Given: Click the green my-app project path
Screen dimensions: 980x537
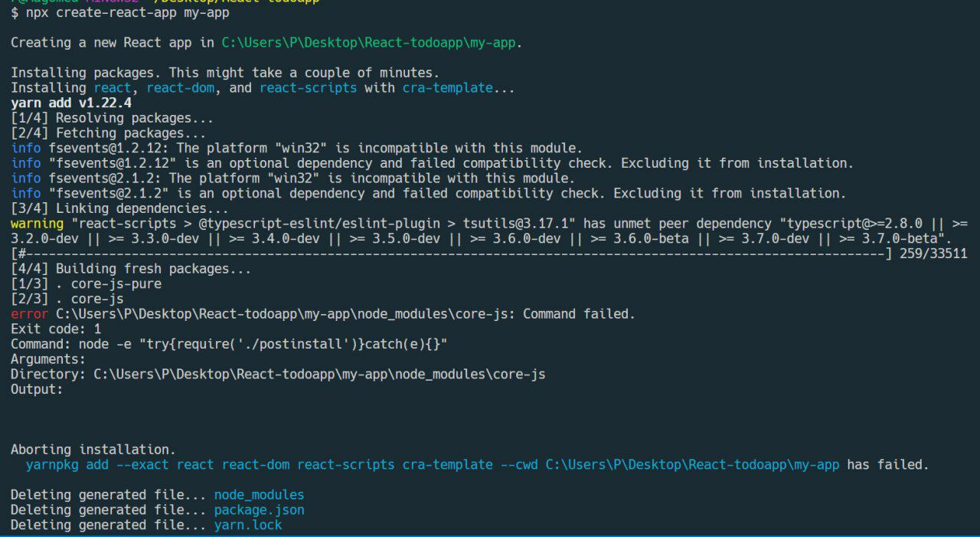Looking at the screenshot, I should pos(368,43).
